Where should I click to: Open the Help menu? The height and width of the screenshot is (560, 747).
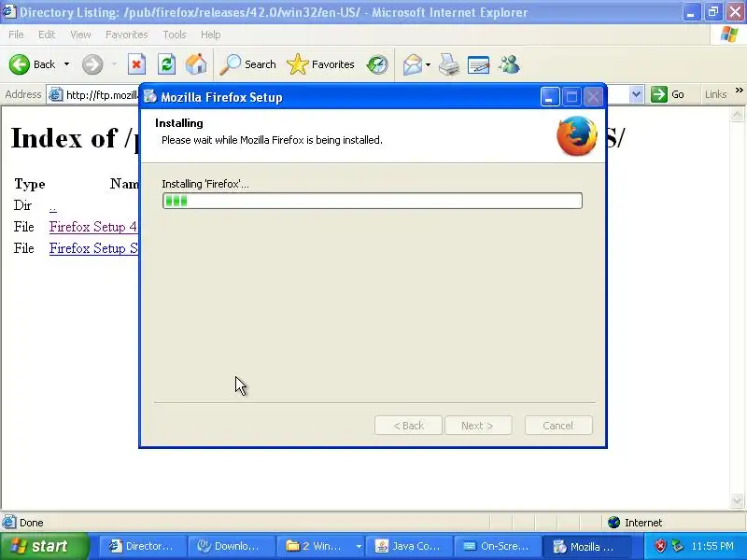pos(211,35)
